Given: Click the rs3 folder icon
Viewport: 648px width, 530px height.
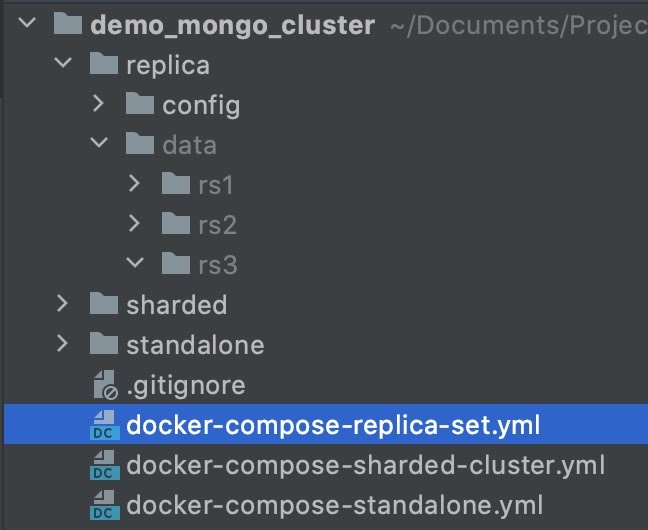Looking at the screenshot, I should tap(176, 263).
